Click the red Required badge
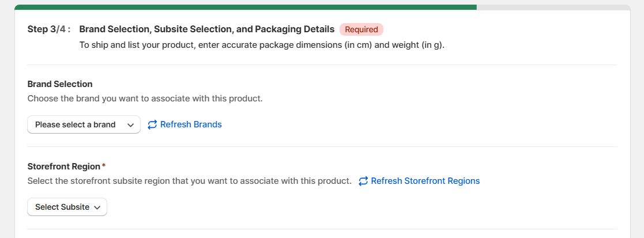Image resolution: width=644 pixels, height=238 pixels. (x=361, y=29)
